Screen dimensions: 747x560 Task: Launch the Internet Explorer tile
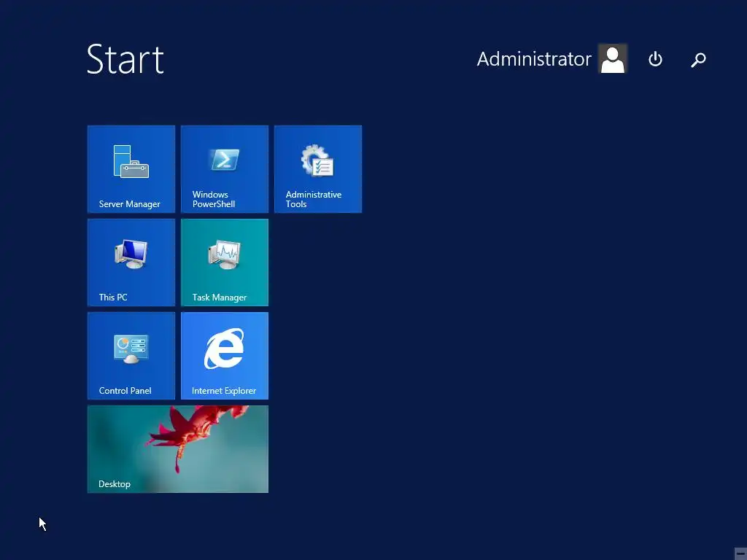(x=225, y=356)
